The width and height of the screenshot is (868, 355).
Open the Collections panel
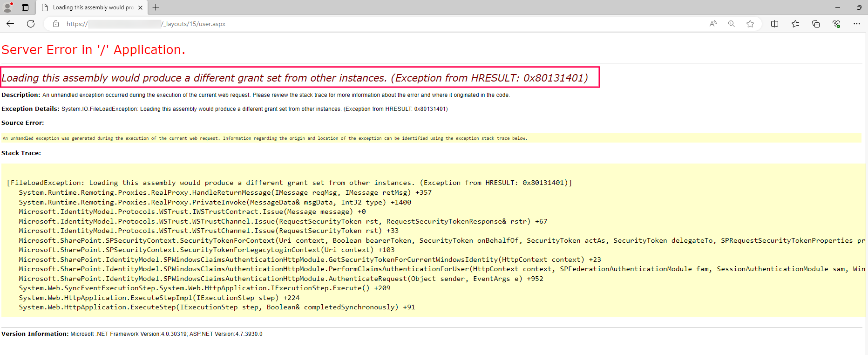[815, 24]
